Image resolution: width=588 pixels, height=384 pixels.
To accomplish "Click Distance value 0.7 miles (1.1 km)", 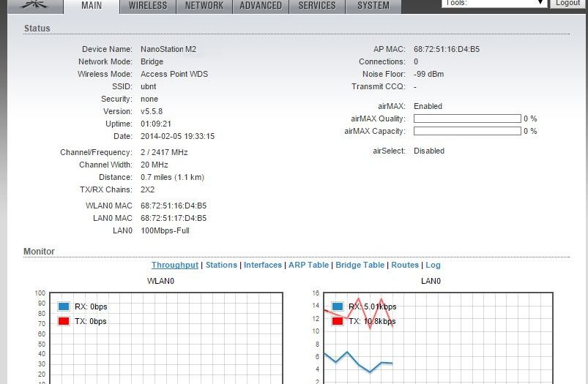I will point(172,177).
